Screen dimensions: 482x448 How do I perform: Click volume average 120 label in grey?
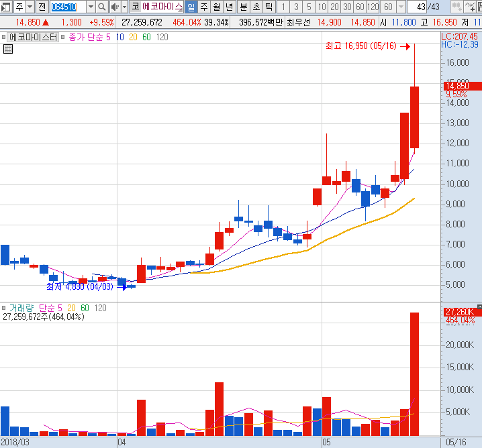[100, 308]
